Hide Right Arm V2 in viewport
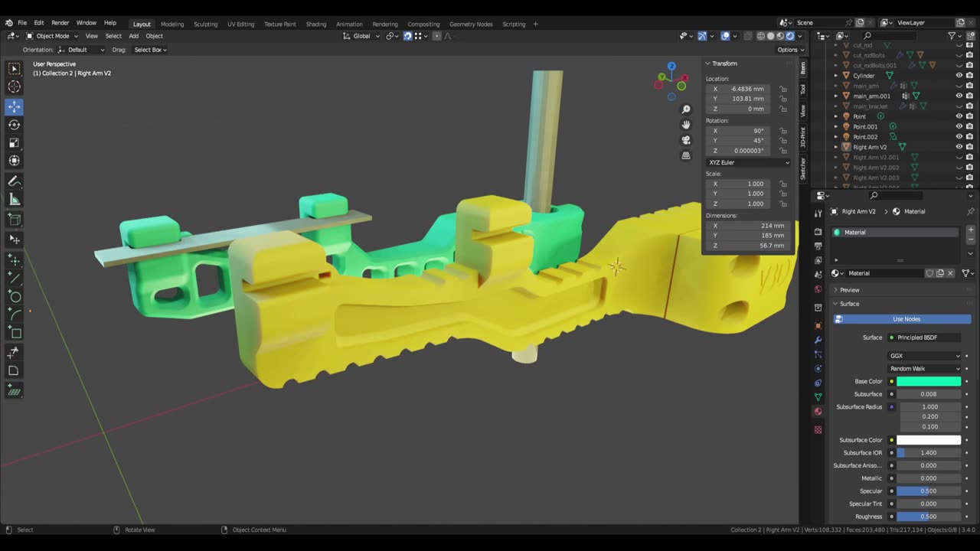Viewport: 980px width, 551px height. 959,147
